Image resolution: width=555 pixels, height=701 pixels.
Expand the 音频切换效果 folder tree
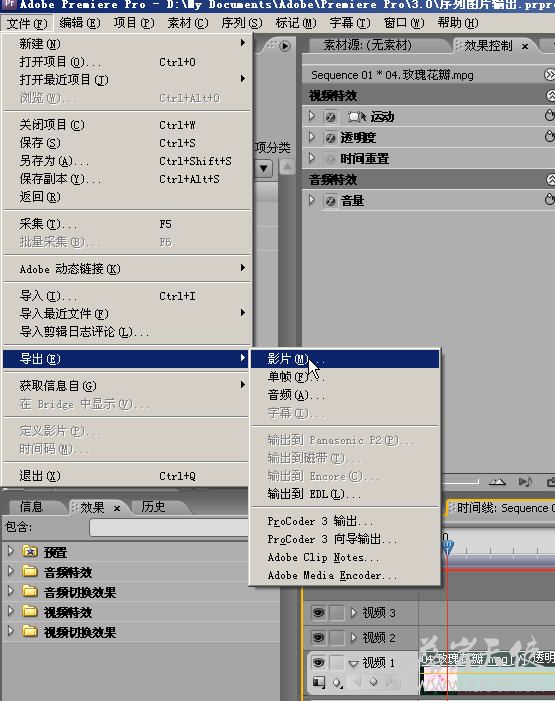11,591
